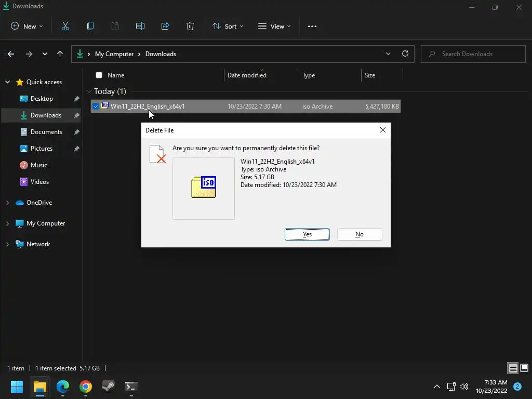Click My Computer in address breadcrumb
The image size is (532, 399).
[x=114, y=54]
